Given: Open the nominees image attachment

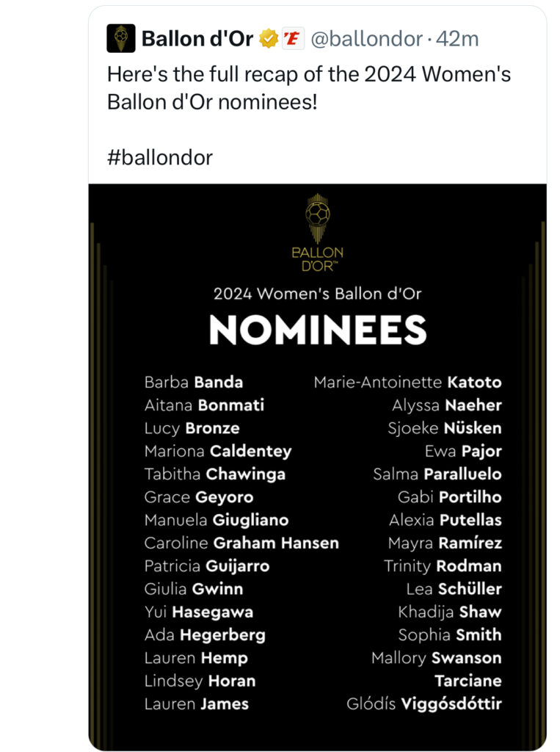Looking at the screenshot, I should point(317,467).
